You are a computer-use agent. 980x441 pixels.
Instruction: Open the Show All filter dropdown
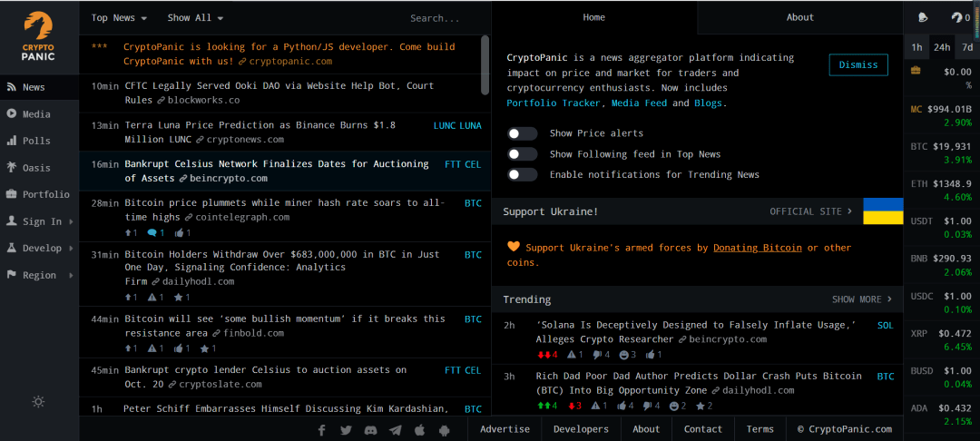(x=196, y=17)
